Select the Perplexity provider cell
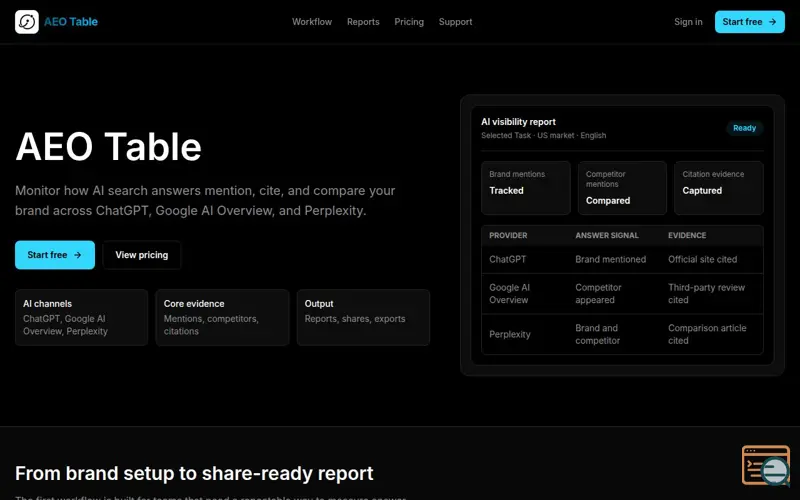 coord(510,334)
